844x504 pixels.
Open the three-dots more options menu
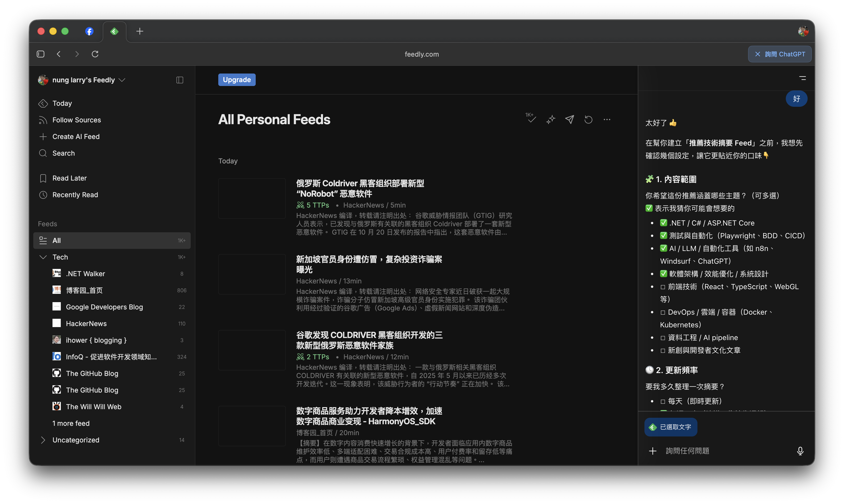point(607,120)
